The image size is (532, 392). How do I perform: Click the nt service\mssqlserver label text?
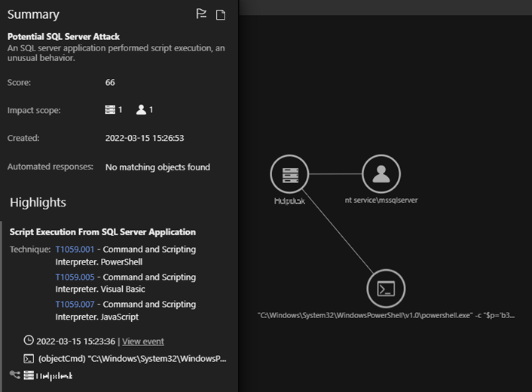pyautogui.click(x=381, y=201)
